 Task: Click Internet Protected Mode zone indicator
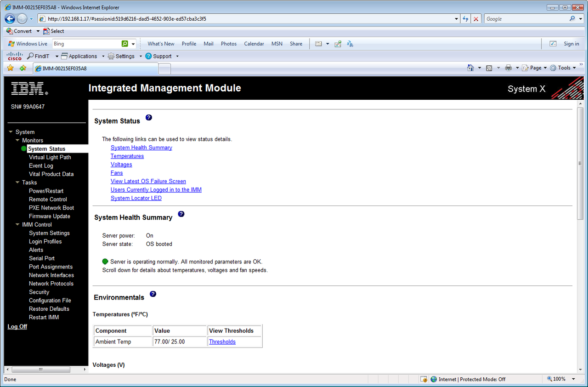tap(468, 379)
